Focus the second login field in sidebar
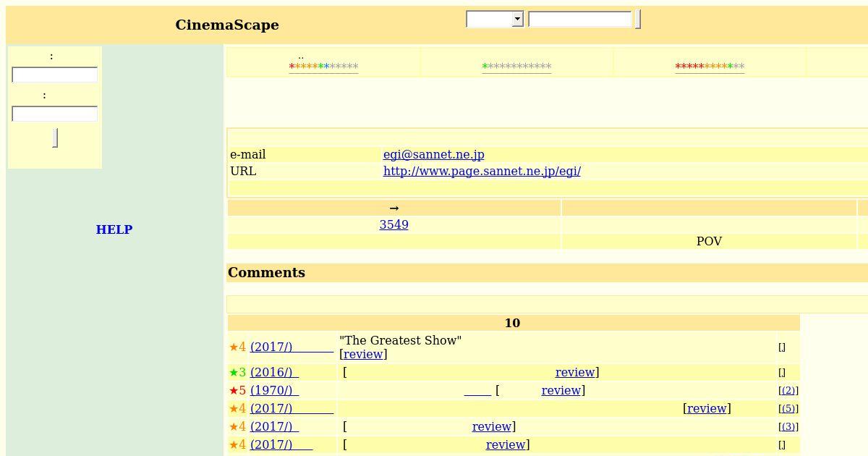 (55, 114)
